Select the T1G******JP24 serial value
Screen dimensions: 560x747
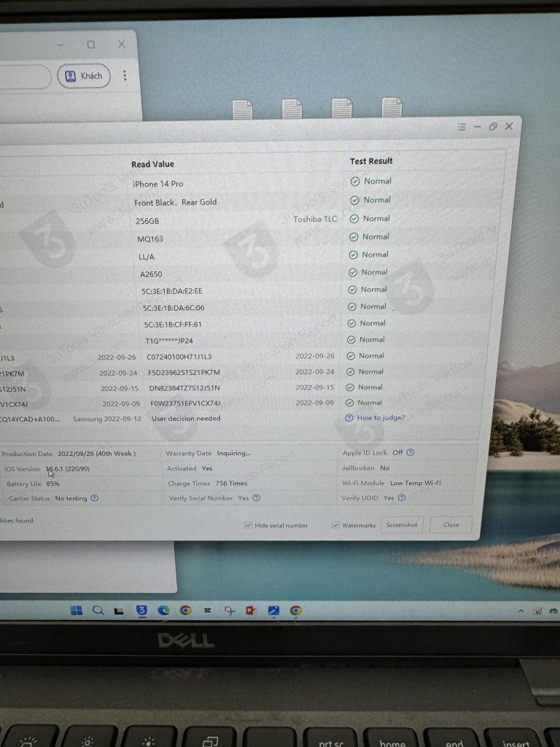click(169, 341)
